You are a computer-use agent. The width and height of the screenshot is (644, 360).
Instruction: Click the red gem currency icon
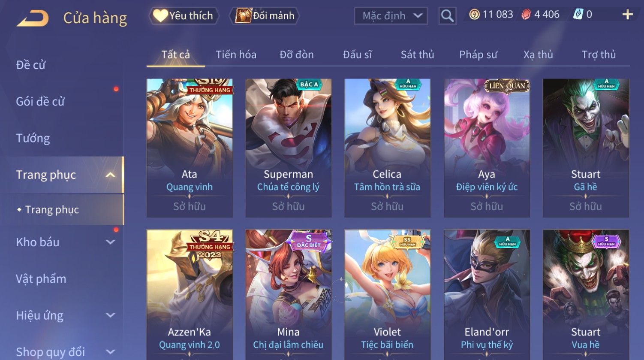526,15
